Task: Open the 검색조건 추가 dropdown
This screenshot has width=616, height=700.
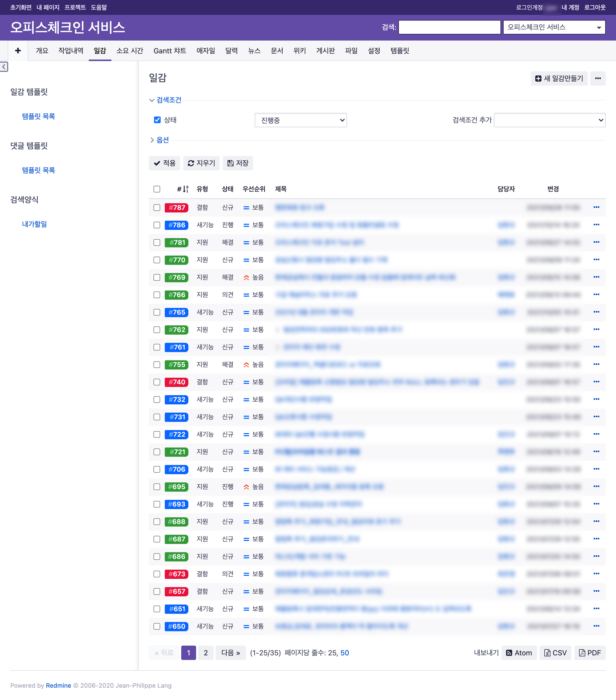Action: (x=549, y=120)
